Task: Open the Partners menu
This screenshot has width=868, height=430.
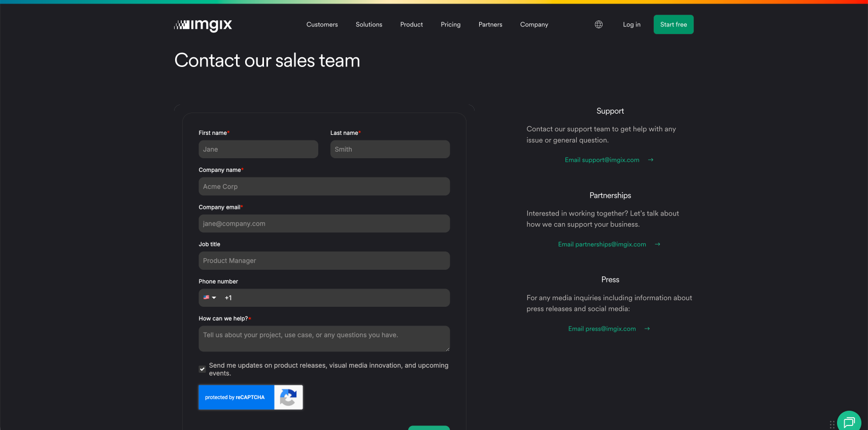Action: 490,24
